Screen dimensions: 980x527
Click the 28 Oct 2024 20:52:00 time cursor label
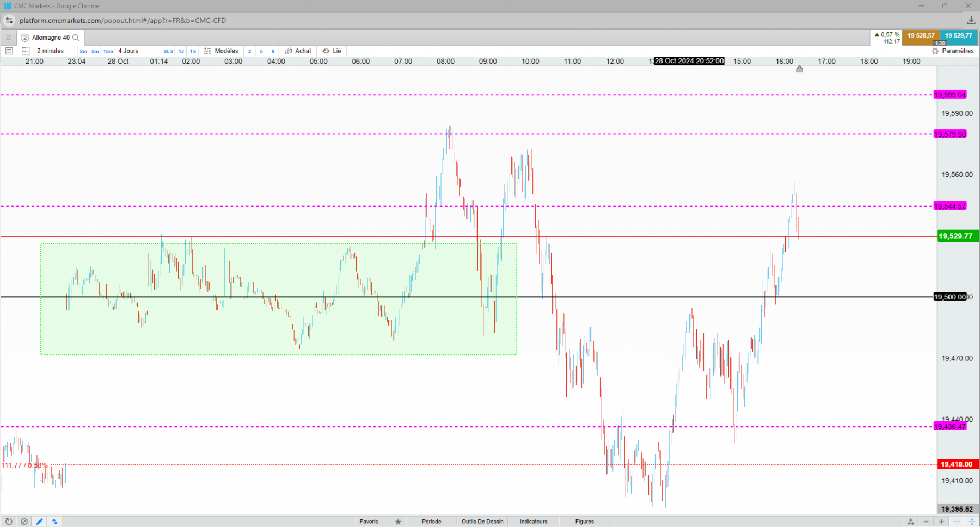[689, 61]
